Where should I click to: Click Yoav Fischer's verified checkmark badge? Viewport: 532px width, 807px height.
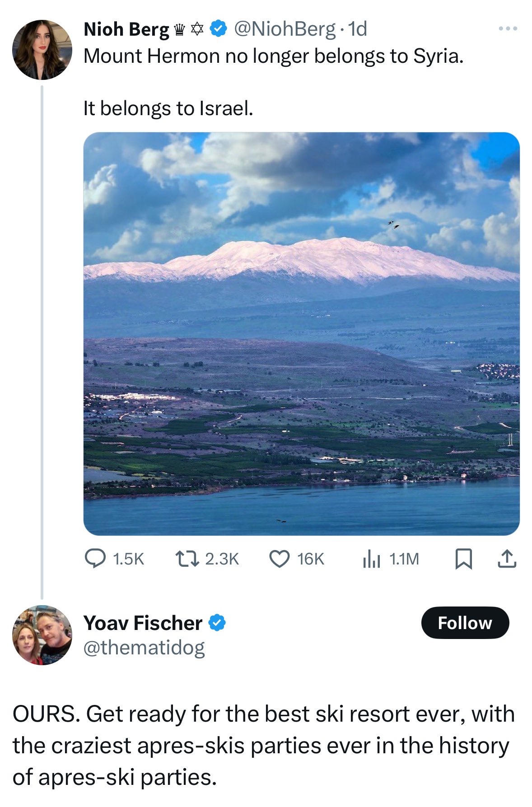[217, 623]
